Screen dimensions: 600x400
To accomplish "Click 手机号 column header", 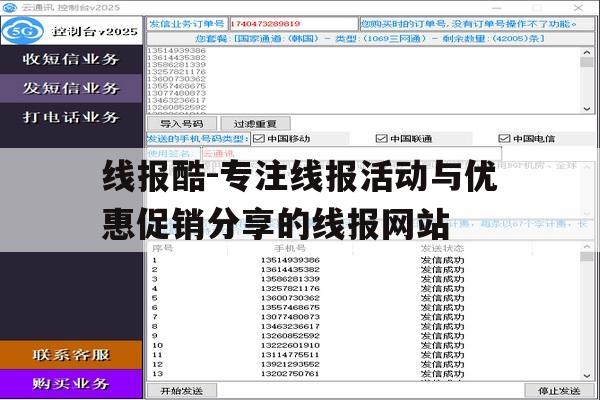I will pyautogui.click(x=290, y=248).
